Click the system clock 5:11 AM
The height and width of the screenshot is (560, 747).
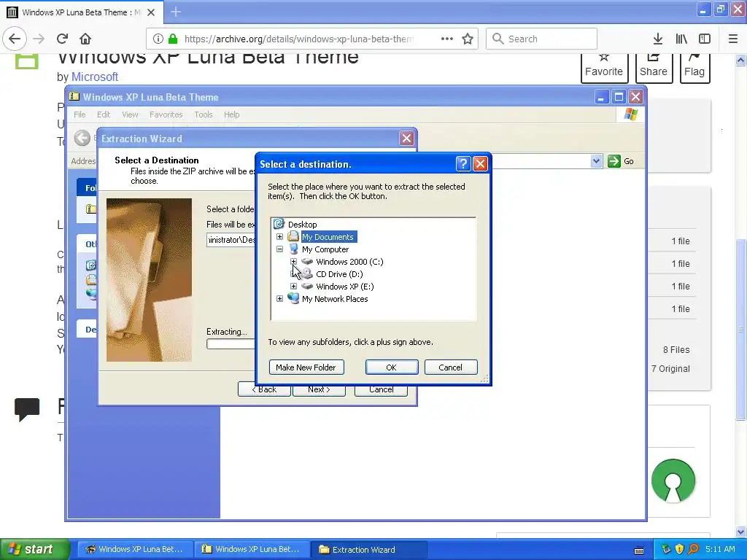tap(720, 549)
